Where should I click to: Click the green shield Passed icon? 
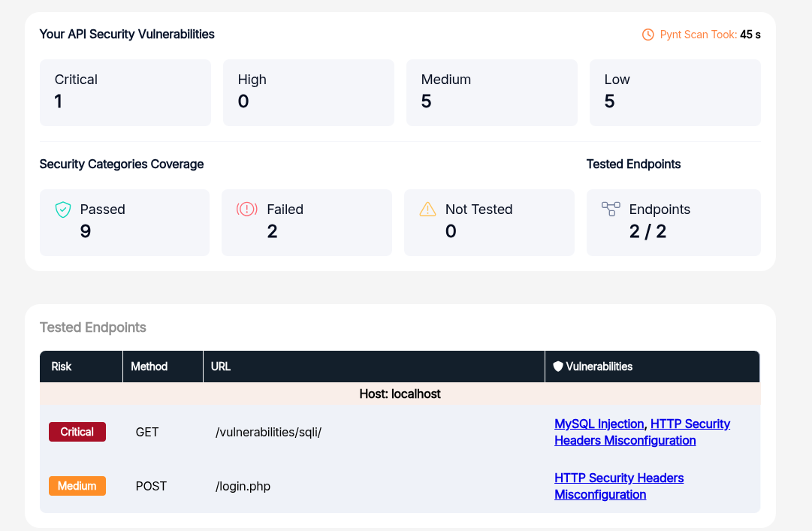[63, 210]
